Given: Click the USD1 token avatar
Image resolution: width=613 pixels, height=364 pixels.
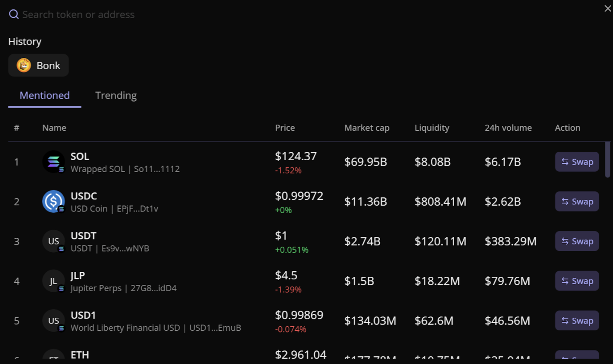Looking at the screenshot, I should pyautogui.click(x=53, y=321).
